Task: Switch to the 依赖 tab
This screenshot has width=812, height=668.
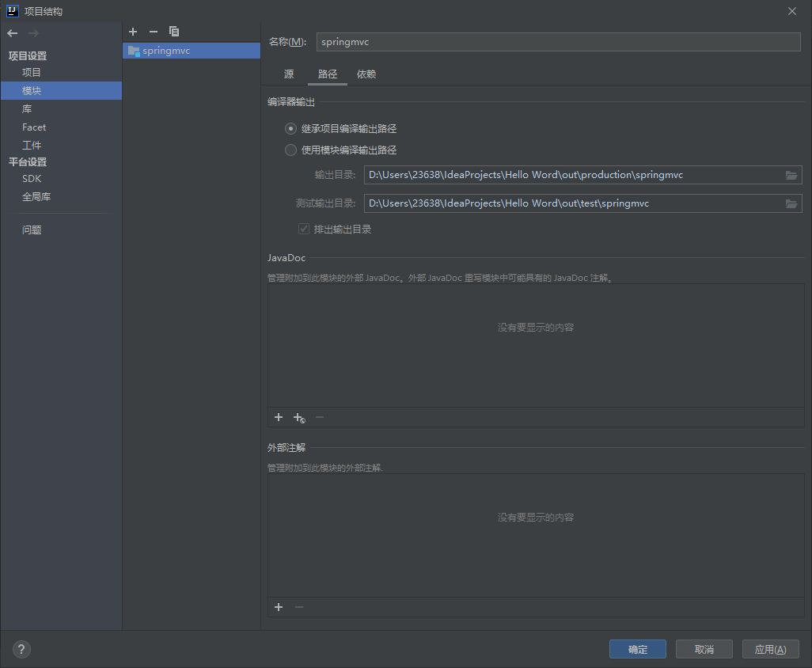Action: [x=366, y=74]
